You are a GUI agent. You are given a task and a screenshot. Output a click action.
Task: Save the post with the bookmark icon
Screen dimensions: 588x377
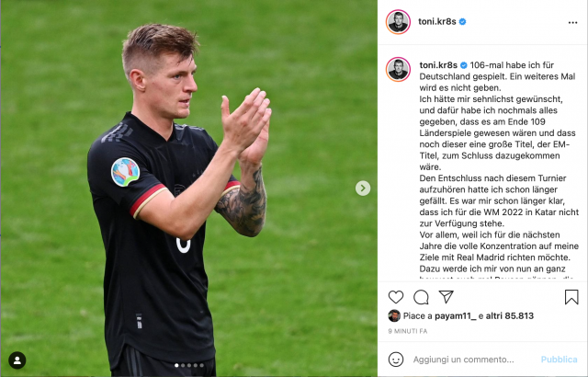coord(571,297)
